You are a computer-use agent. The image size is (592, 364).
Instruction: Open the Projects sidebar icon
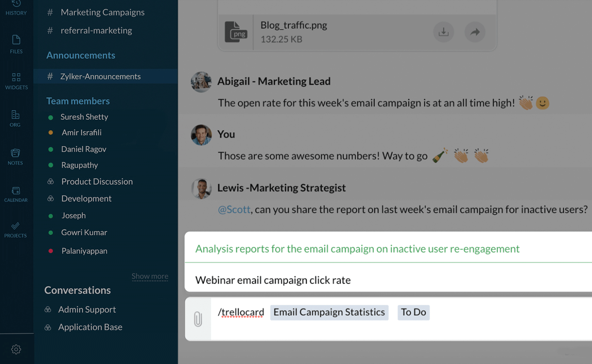click(15, 230)
